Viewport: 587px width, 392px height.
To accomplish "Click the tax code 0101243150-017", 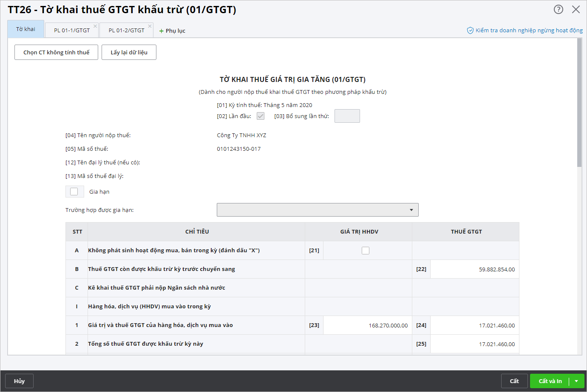I will coord(239,149).
